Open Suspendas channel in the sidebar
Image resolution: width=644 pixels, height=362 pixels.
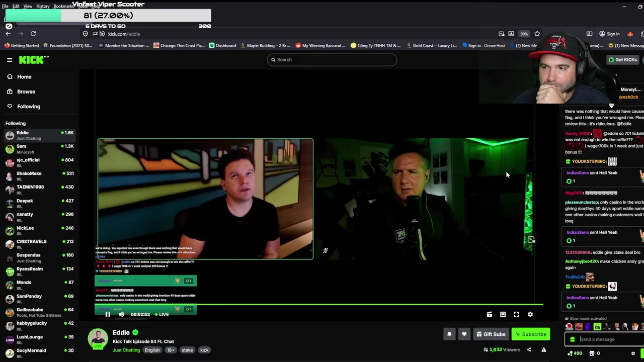click(x=39, y=258)
